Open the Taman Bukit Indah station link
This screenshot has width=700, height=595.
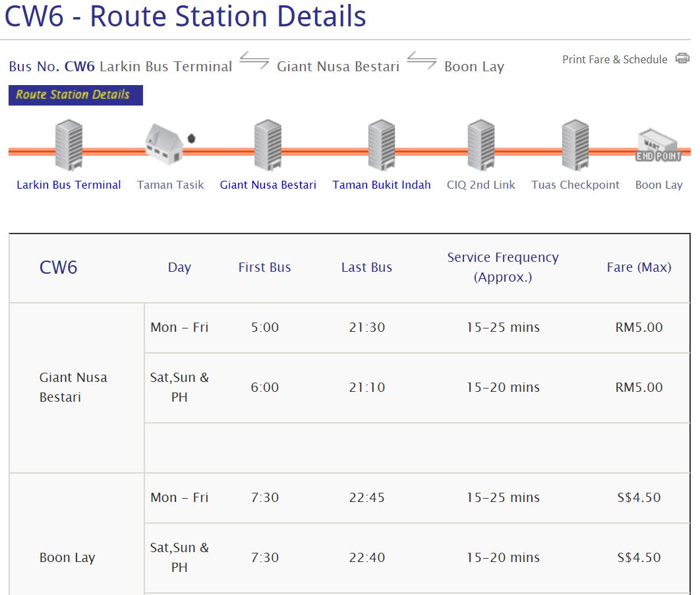pos(382,185)
